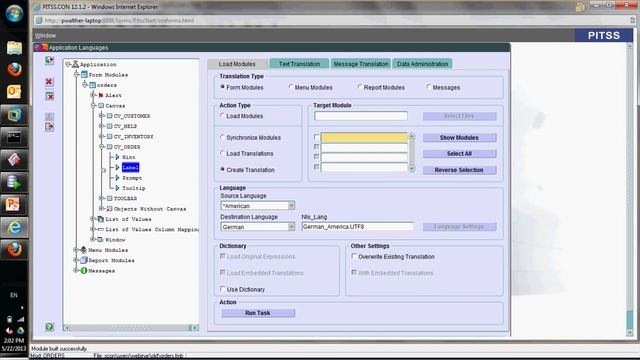640x360 pixels.
Task: Switch to the Text Translation tab
Action: pos(299,64)
